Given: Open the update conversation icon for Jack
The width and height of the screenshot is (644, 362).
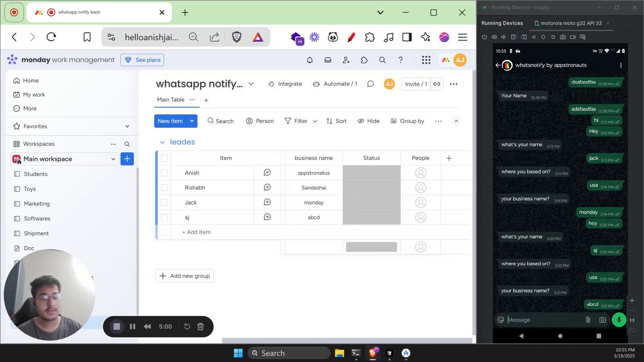Looking at the screenshot, I should 267,202.
